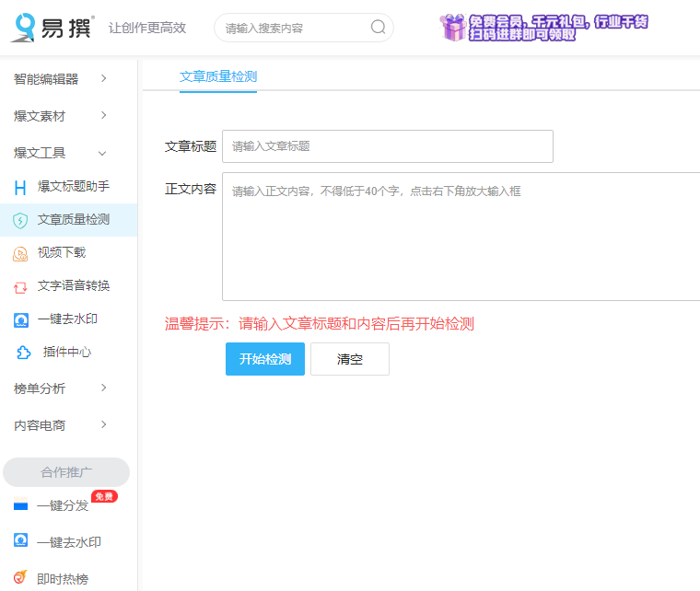Click the 易撰 logo icon

23,28
